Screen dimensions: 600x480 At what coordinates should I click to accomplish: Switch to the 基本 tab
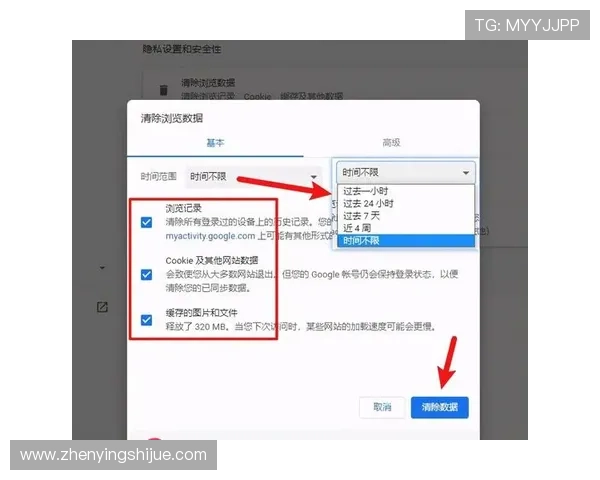point(215,143)
